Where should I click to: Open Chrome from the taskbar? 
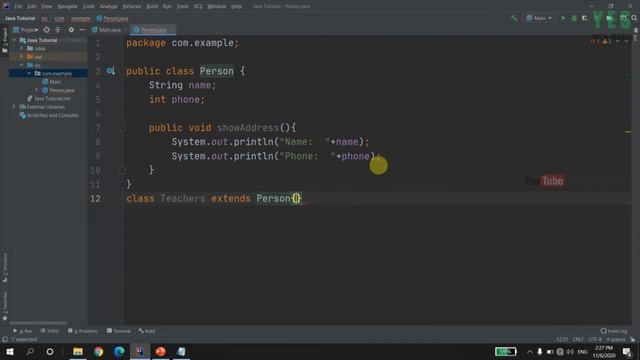pos(98,351)
